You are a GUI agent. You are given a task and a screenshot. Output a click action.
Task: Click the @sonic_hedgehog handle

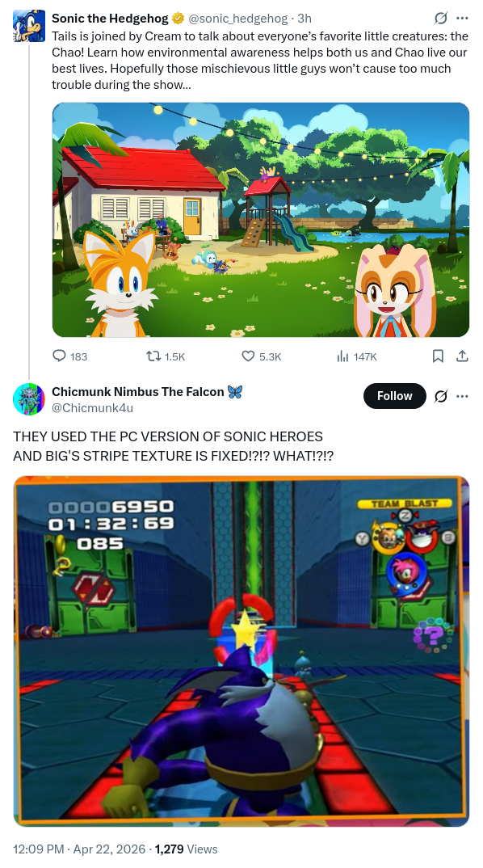[238, 19]
